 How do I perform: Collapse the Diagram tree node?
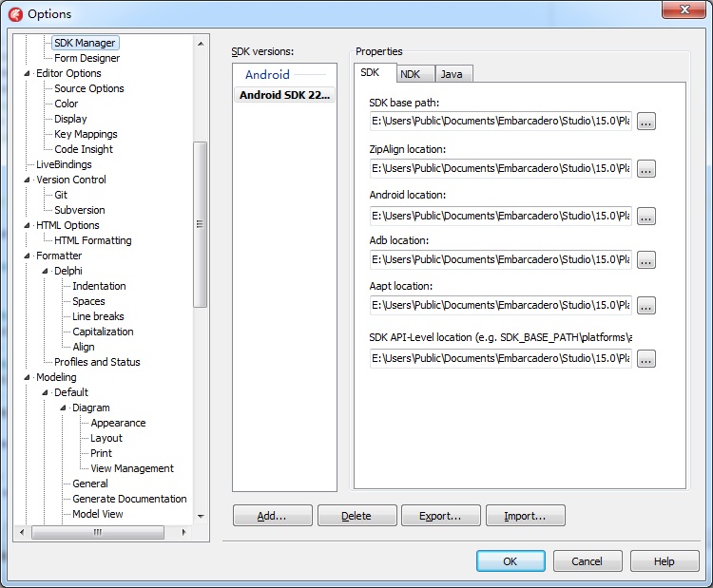[63, 408]
